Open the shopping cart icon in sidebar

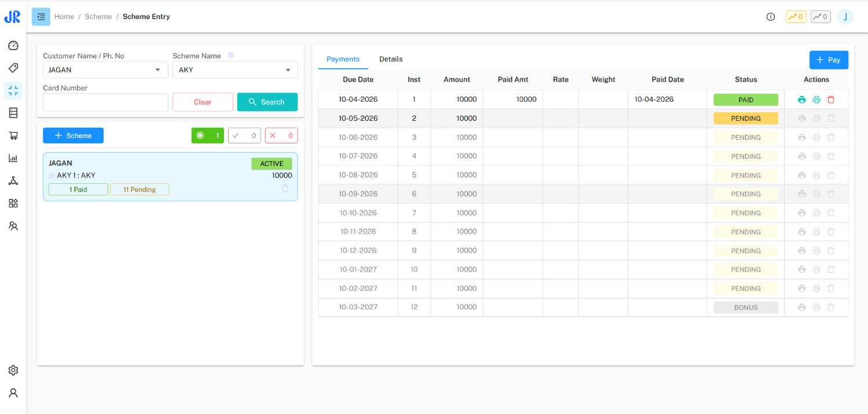(x=13, y=136)
